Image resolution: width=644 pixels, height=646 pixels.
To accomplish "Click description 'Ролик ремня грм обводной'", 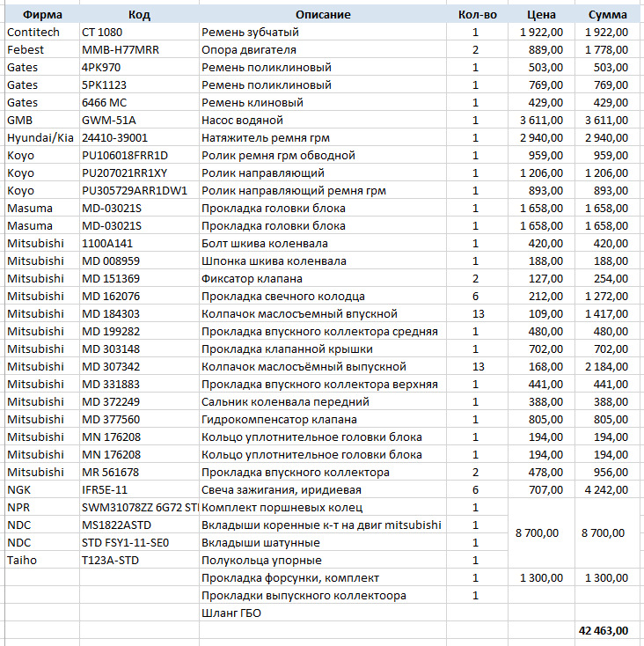I will (x=323, y=155).
